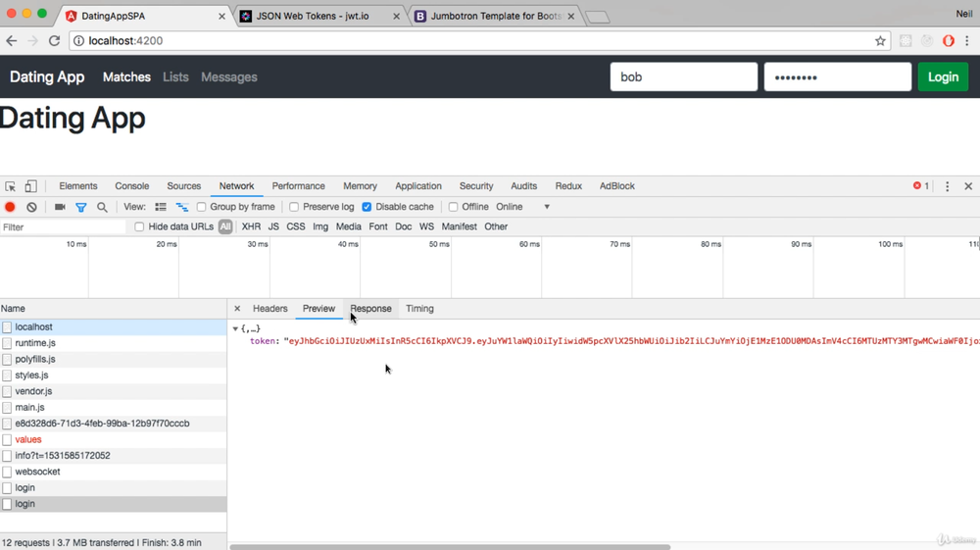Filter requests by Img type

(320, 226)
